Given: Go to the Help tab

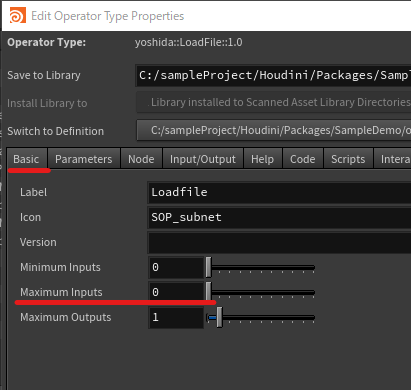Looking at the screenshot, I should [263, 159].
